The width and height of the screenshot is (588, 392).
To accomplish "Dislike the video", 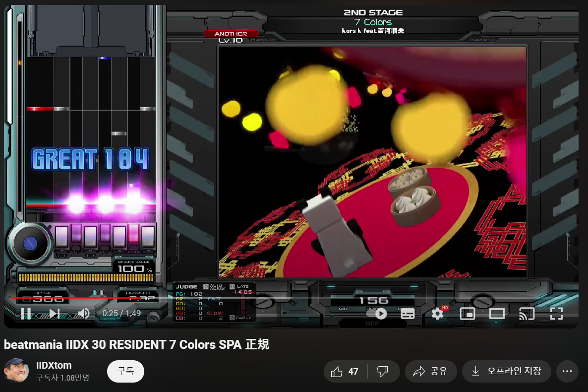I will pos(383,371).
